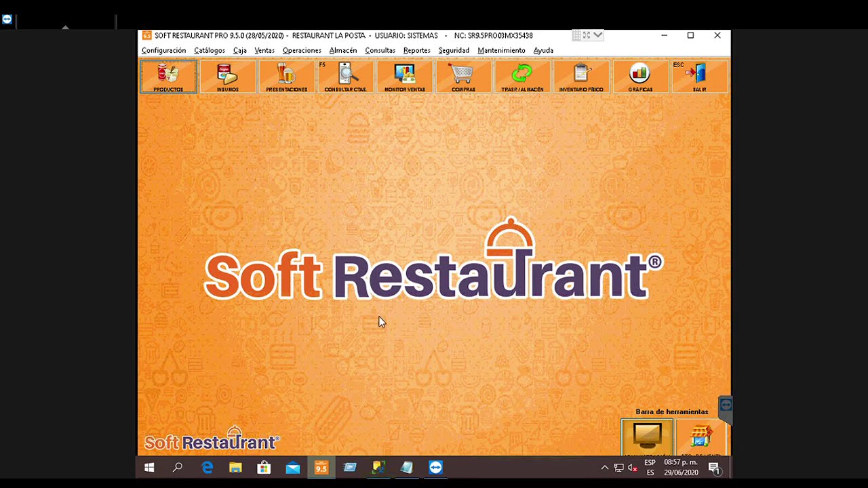Open the Windows Start menu

pos(149,468)
